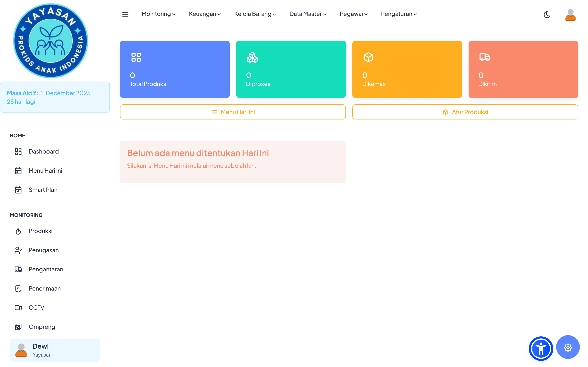The image size is (588, 367).
Task: Open accessibility widget button
Action: [x=541, y=348]
